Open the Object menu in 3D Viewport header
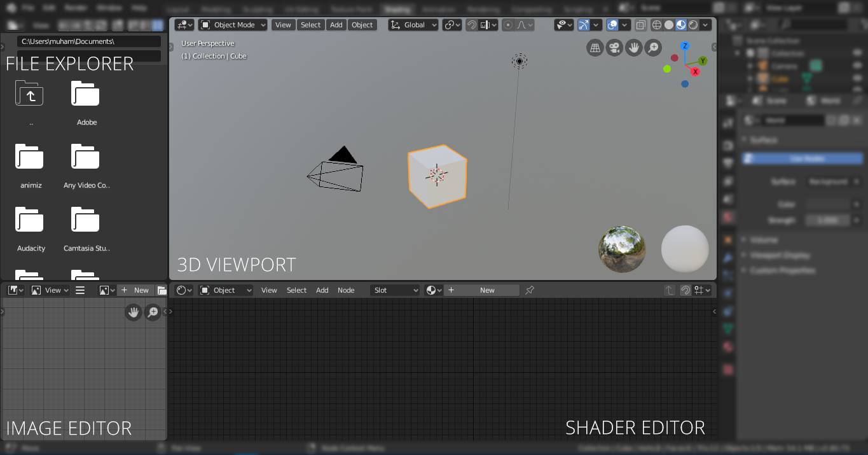The height and width of the screenshot is (455, 868). pos(362,25)
